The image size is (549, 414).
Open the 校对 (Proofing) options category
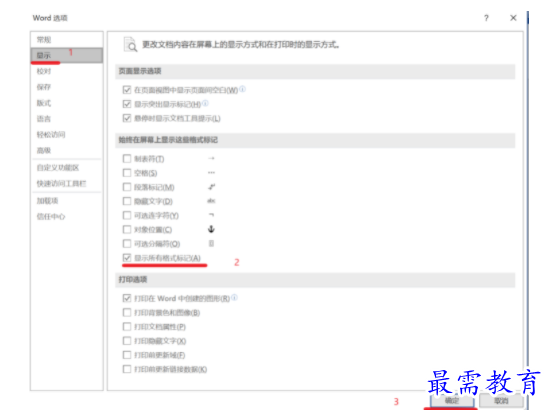point(67,71)
